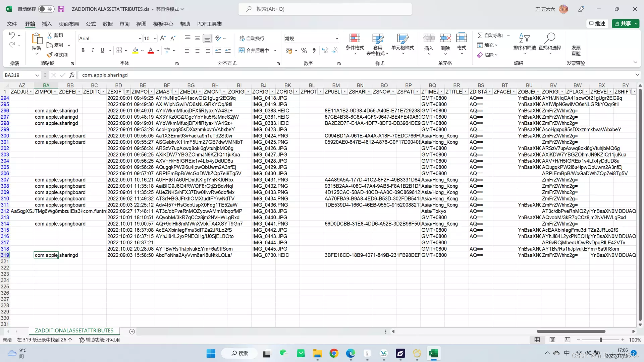Expand the number format combo box
This screenshot has width=644, height=362.
336,39
